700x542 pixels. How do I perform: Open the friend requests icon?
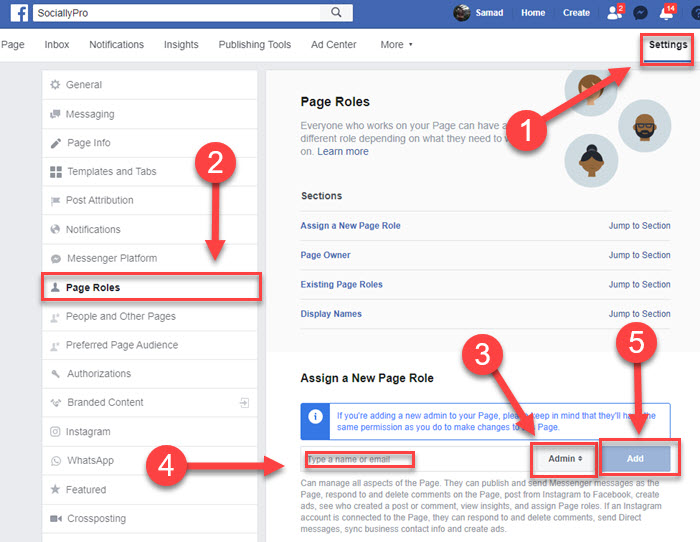(x=615, y=13)
